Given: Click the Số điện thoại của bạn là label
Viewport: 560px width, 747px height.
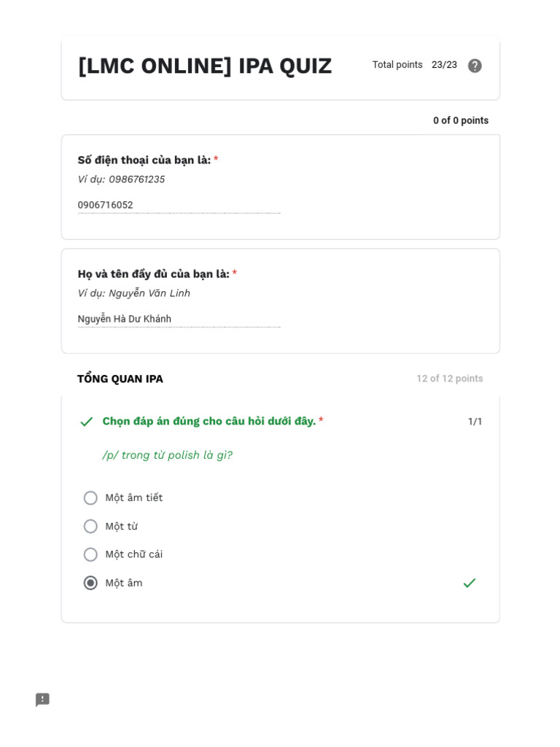Looking at the screenshot, I should 144,160.
